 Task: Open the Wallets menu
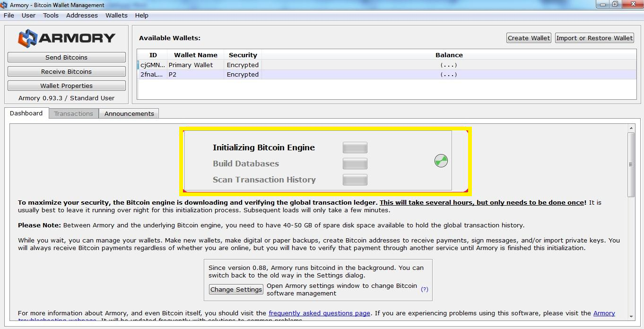116,15
